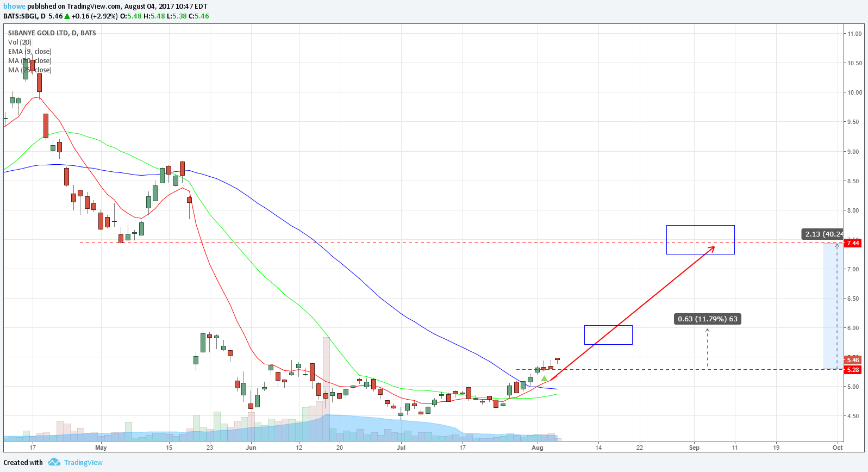Click the 6.50 price scale value
The height and width of the screenshot is (472, 868).
pos(853,299)
